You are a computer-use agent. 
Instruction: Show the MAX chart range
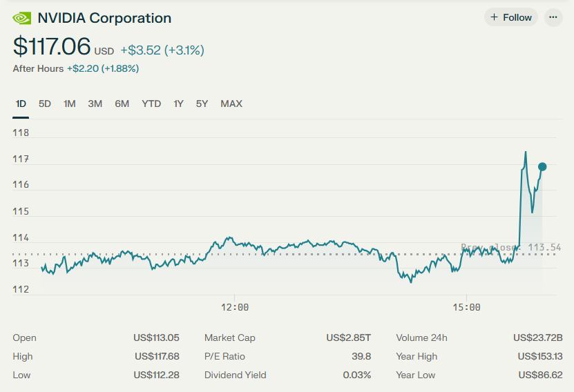231,104
